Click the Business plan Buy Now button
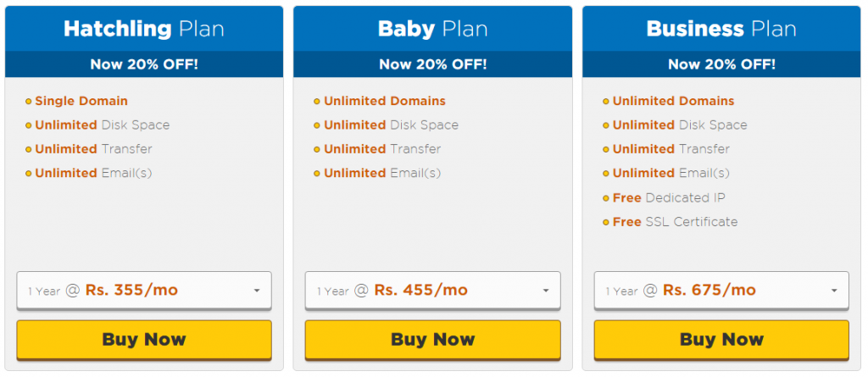Screen dimensions: 868x377 point(721,340)
